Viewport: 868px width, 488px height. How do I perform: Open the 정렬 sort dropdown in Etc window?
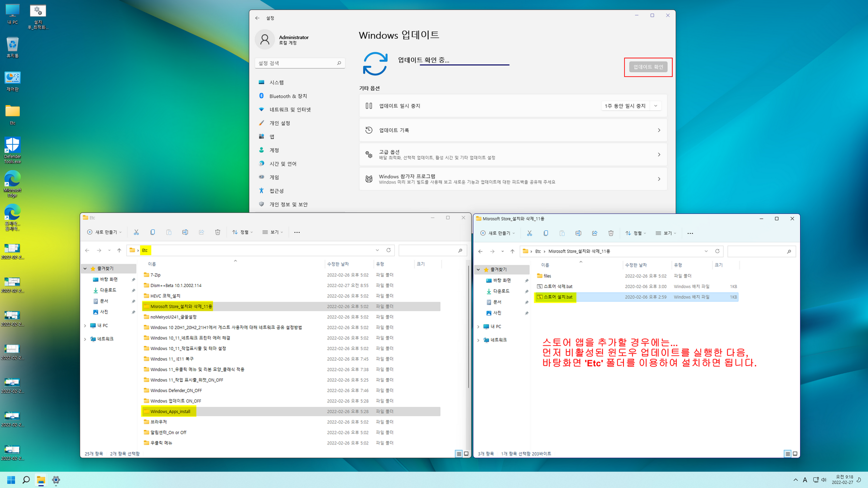[x=242, y=232]
